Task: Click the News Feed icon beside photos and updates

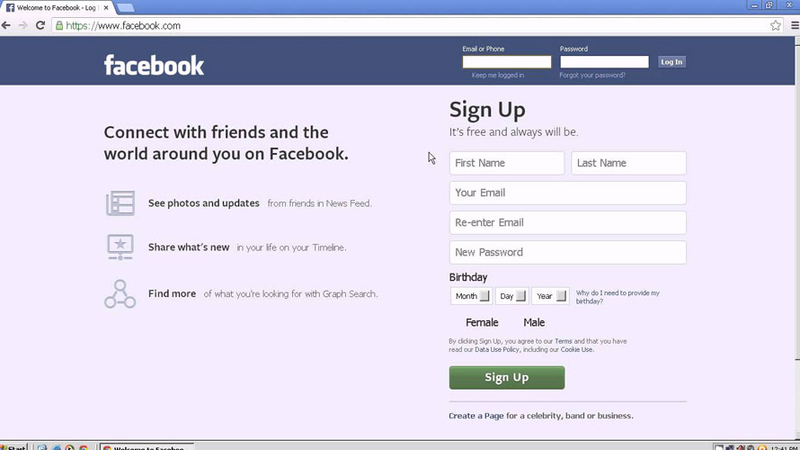Action: [120, 203]
